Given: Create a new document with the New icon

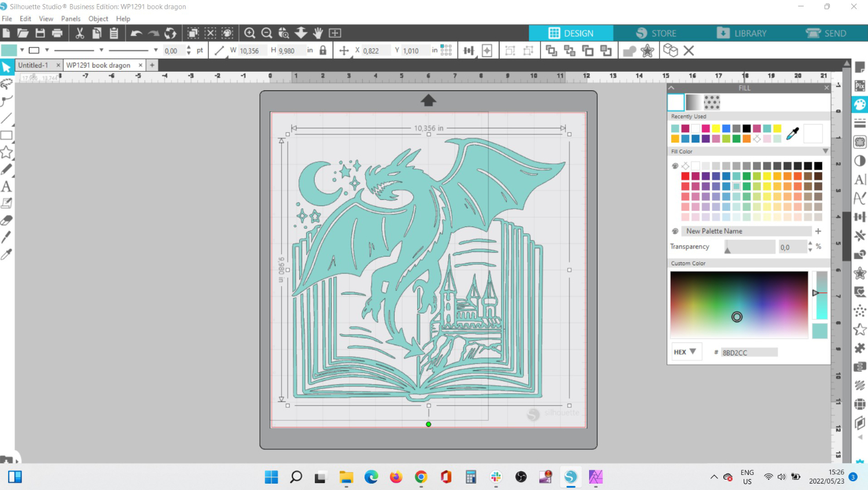Looking at the screenshot, I should point(6,33).
